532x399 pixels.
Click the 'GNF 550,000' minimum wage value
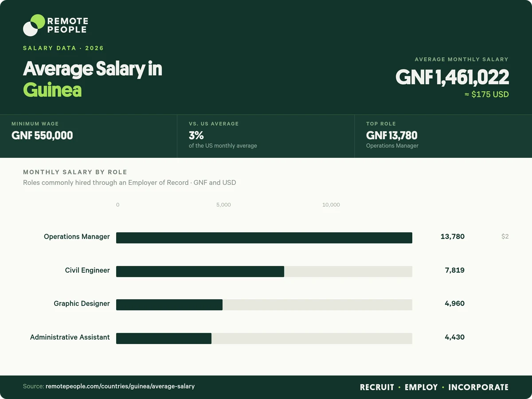tap(42, 135)
